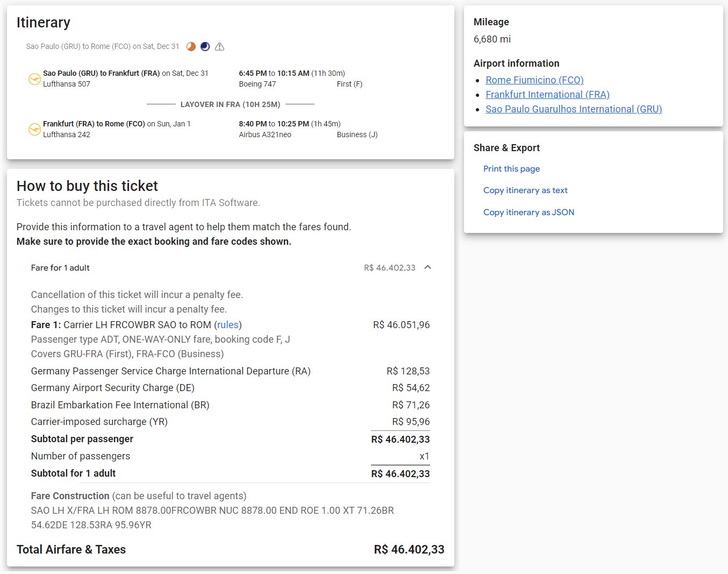This screenshot has height=574, width=728.
Task: Click the Lufthansa logo beside flight 242
Action: coord(34,129)
